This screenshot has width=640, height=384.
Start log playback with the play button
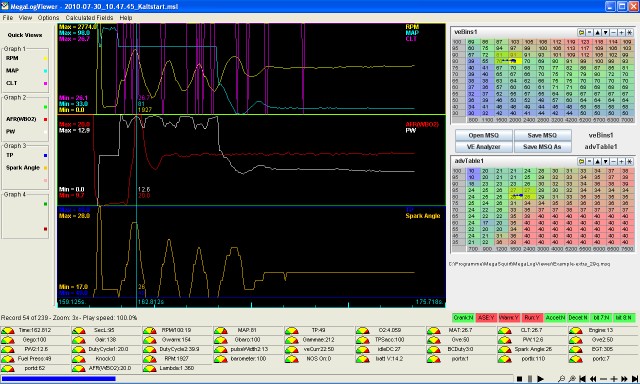540,379
